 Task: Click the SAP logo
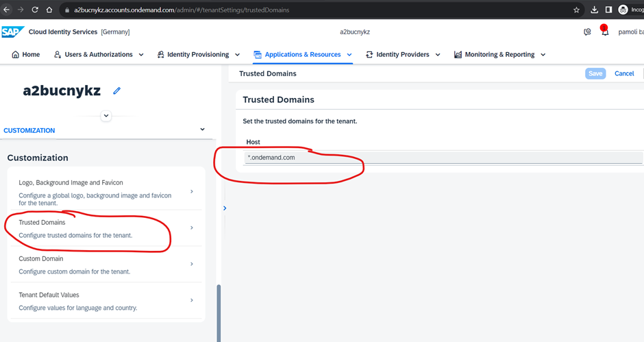pyautogui.click(x=12, y=32)
